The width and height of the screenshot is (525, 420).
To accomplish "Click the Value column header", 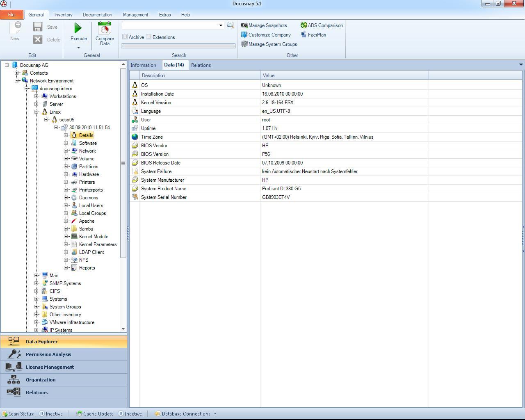I will click(345, 75).
